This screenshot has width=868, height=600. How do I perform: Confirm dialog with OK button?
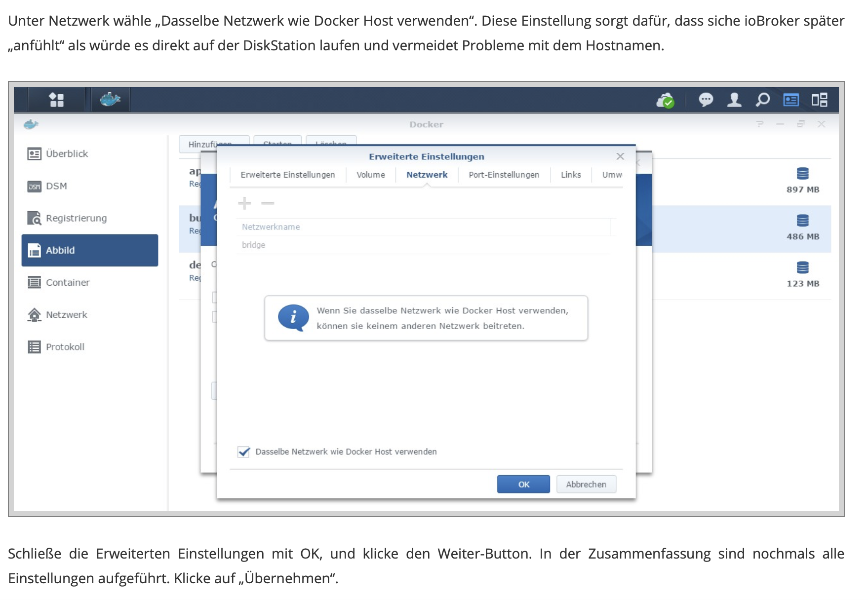(523, 484)
